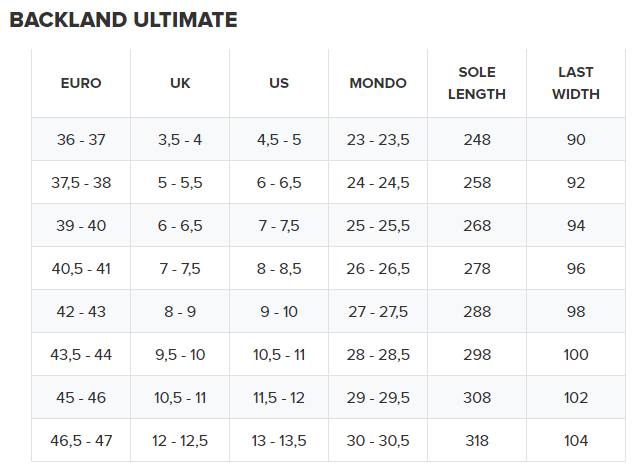Click the Euro size 36 - 37 cell

[81, 140]
